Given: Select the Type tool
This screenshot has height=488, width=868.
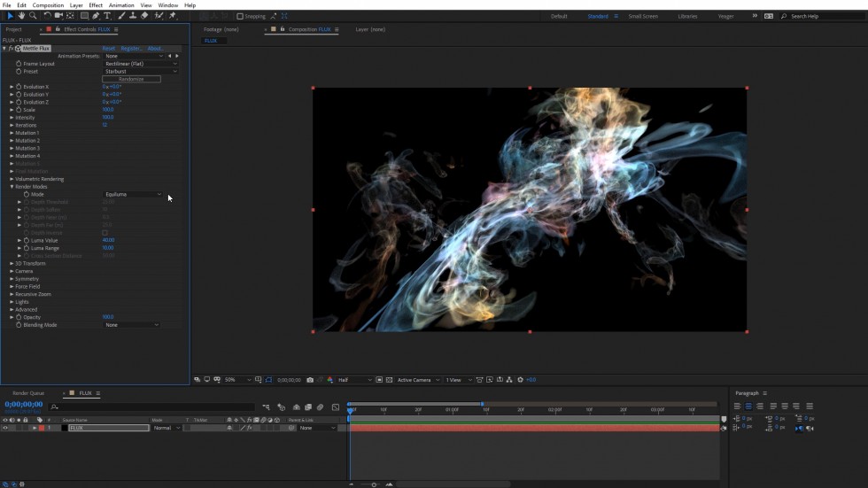Looking at the screenshot, I should click(108, 16).
